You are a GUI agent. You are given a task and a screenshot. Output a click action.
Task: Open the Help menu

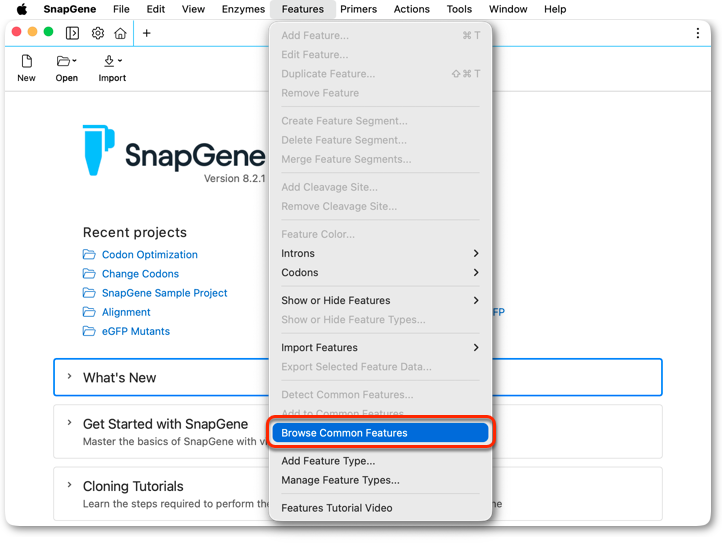coord(555,9)
